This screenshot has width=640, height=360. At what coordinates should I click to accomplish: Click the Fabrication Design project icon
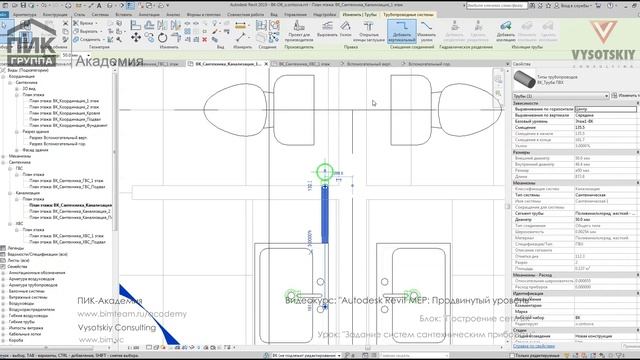[x=299, y=31]
